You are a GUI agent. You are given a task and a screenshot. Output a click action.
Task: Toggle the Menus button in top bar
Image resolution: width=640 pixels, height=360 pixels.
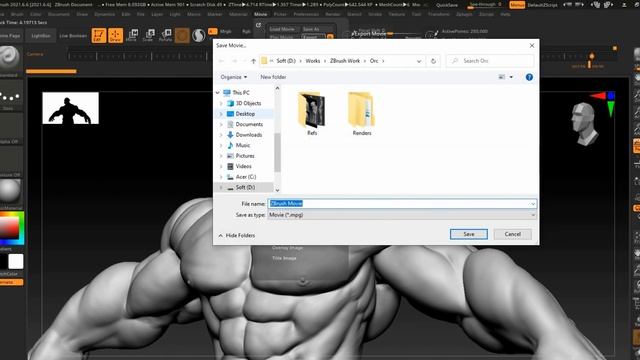tap(517, 5)
